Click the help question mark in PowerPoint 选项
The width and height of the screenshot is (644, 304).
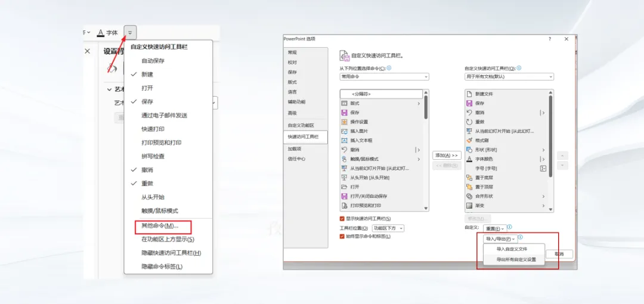click(x=550, y=39)
